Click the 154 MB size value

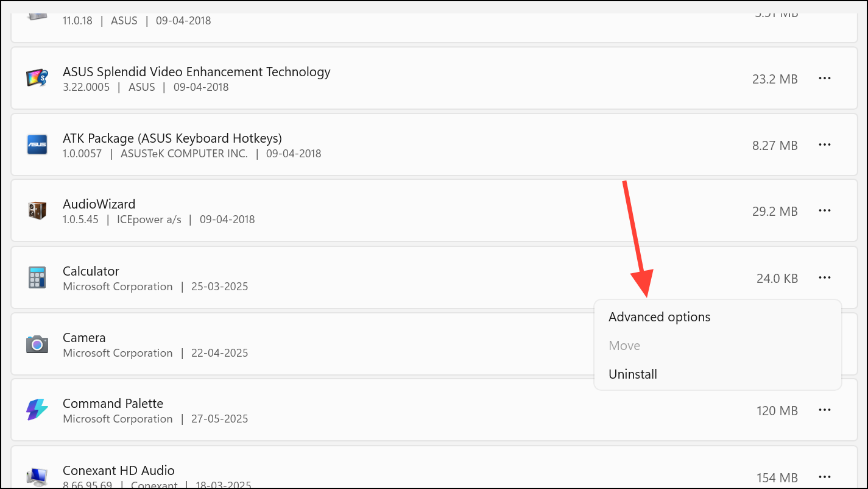[x=777, y=477]
